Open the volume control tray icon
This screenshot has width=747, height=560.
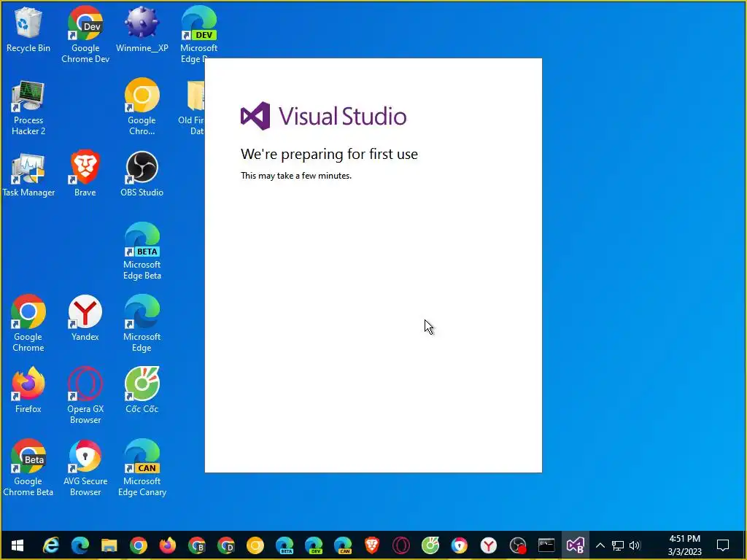click(x=635, y=545)
